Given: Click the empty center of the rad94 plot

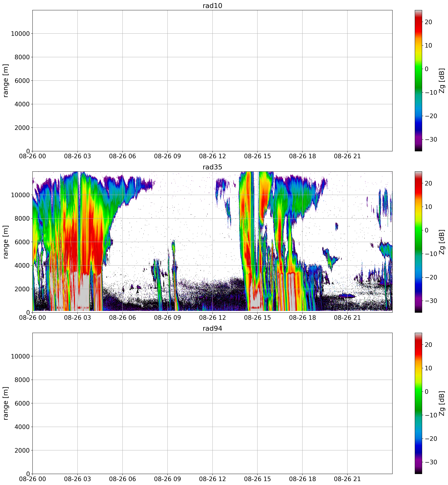Looking at the screenshot, I should point(212,403).
